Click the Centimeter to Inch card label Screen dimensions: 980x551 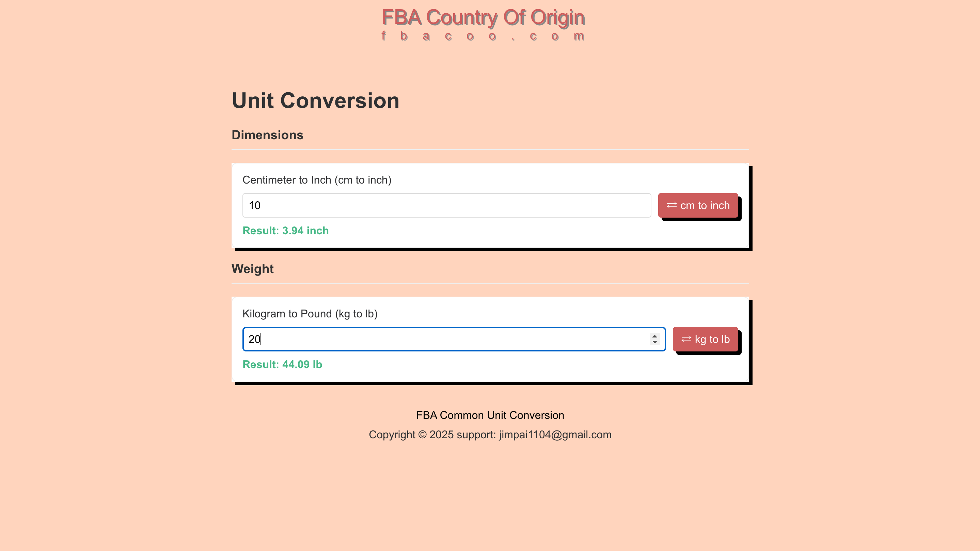pyautogui.click(x=317, y=180)
